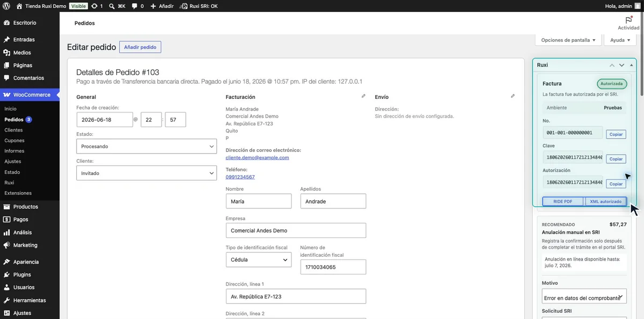Collapse the Ruxi panel with triangle toggle

tap(631, 65)
